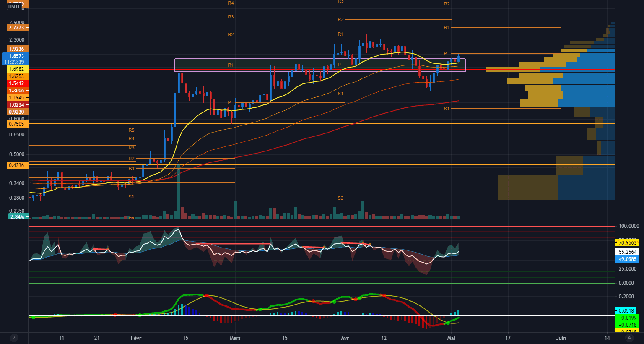Select the 1.8573 current price label

click(16, 56)
